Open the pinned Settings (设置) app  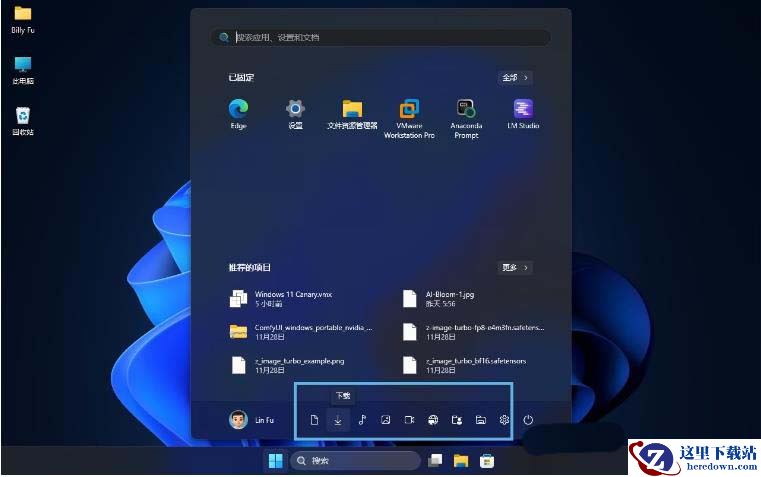295,110
